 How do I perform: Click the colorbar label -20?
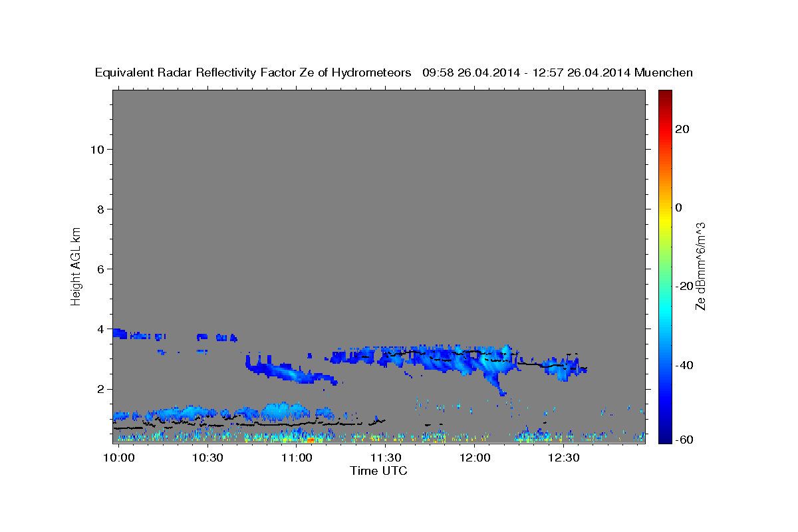(684, 286)
